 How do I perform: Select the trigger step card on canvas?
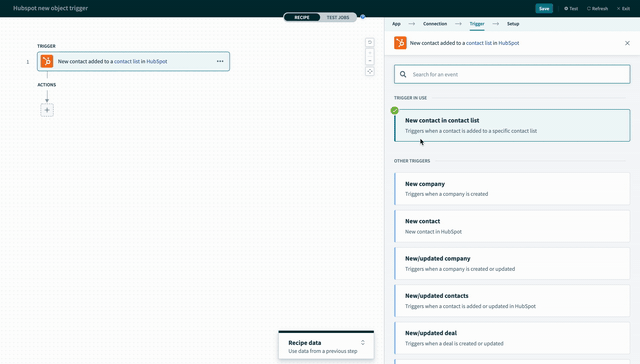[133, 61]
